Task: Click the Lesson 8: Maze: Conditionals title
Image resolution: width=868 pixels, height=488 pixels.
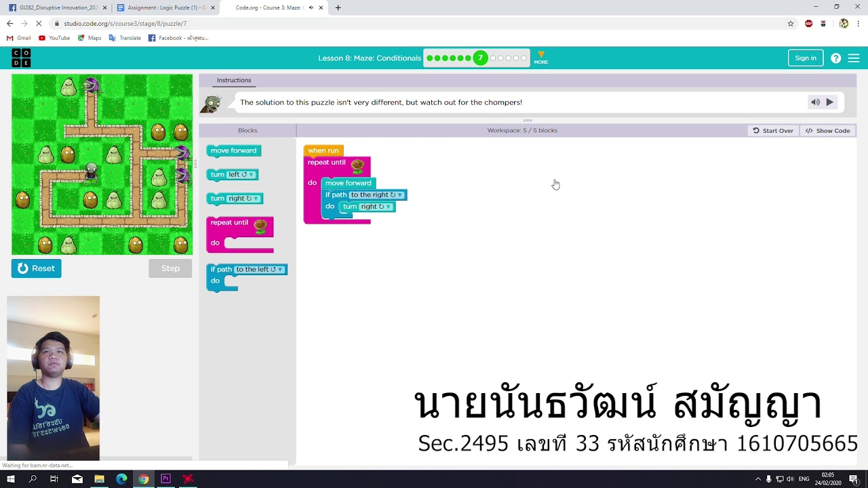Action: [x=370, y=58]
